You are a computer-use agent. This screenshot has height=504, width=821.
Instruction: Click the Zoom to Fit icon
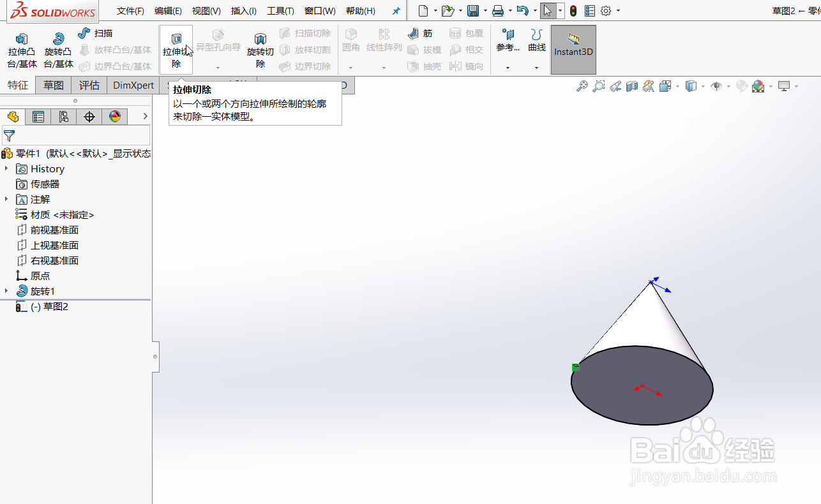coord(582,86)
